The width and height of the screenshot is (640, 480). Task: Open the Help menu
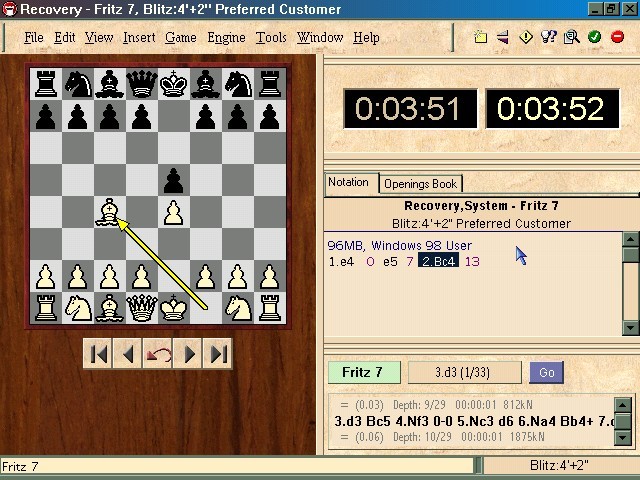coord(366,38)
